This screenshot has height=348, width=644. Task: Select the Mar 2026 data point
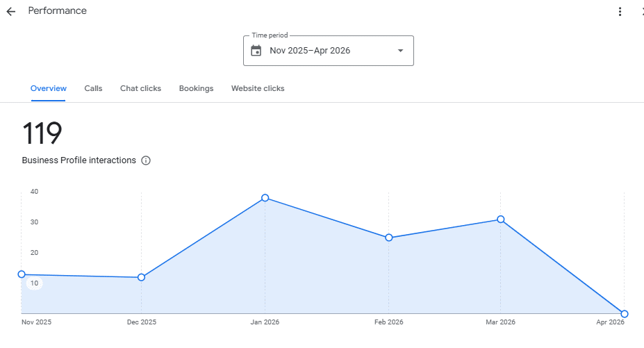point(501,219)
